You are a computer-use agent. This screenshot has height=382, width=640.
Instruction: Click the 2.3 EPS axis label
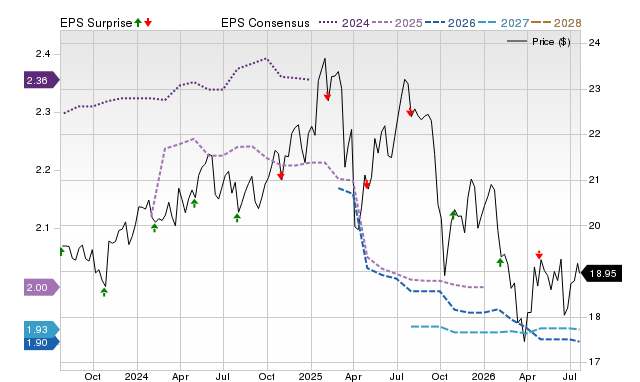(x=43, y=112)
